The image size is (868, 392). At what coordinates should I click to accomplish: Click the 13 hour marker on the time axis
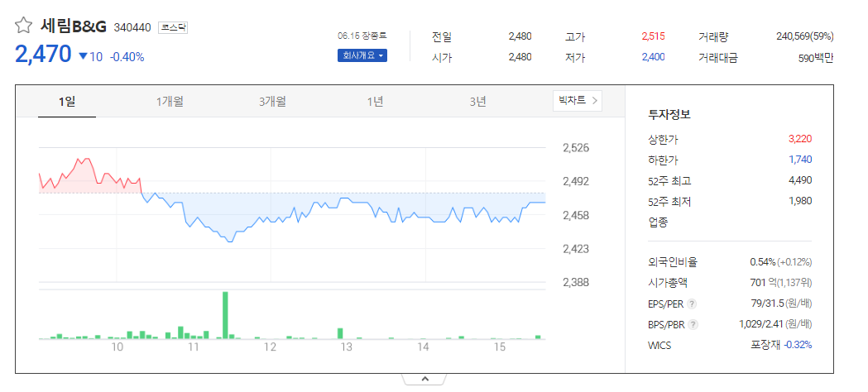(346, 347)
